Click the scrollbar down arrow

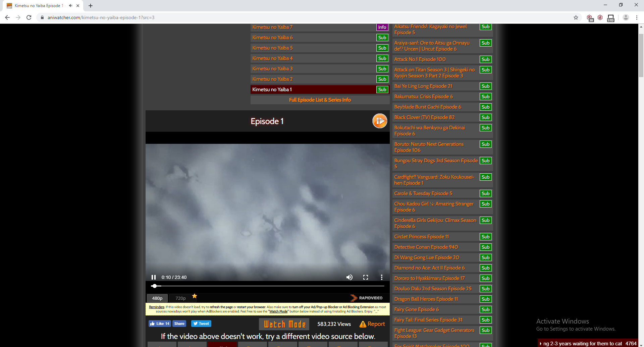[x=641, y=344]
